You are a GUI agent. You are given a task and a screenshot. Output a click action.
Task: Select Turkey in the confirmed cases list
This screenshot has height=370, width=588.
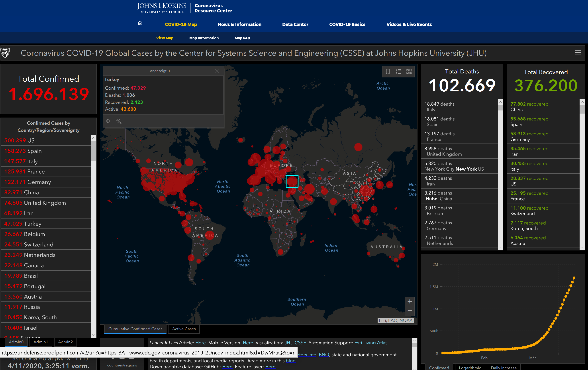(46, 224)
